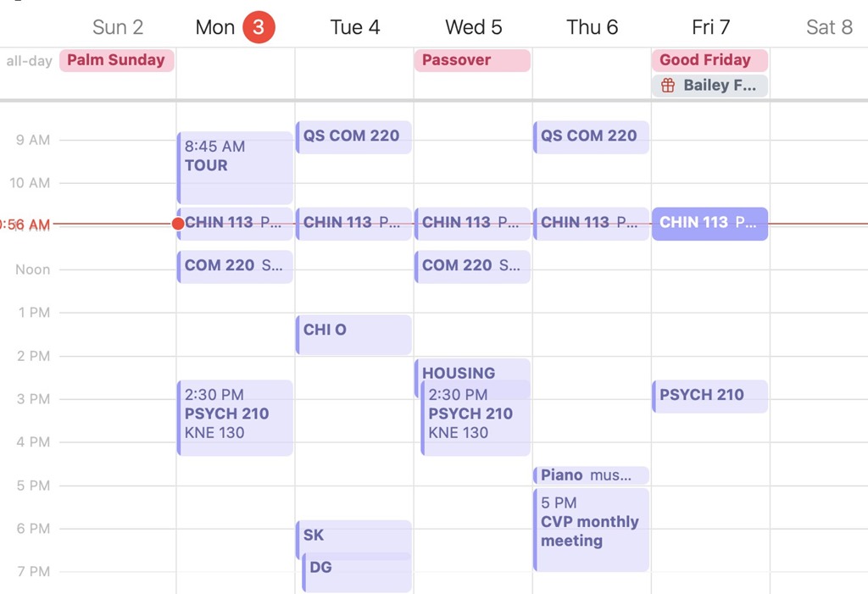Click the gift icon on Bailey birthday event
This screenshot has height=594, width=868.
click(x=668, y=86)
